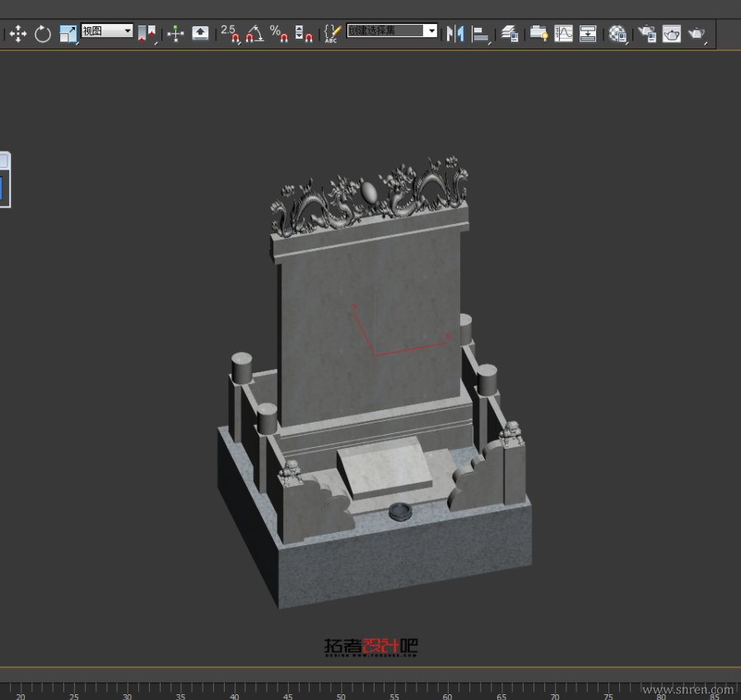Click the Use Pivot Point Center icon
The image size is (741, 700).
147,34
